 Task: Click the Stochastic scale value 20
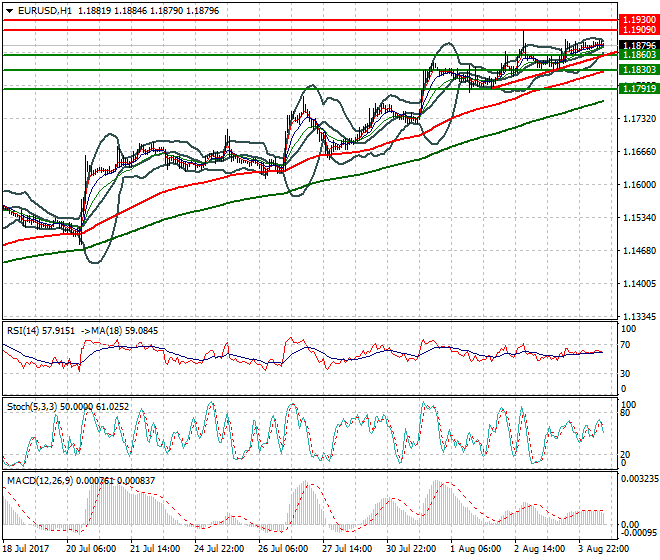point(625,455)
